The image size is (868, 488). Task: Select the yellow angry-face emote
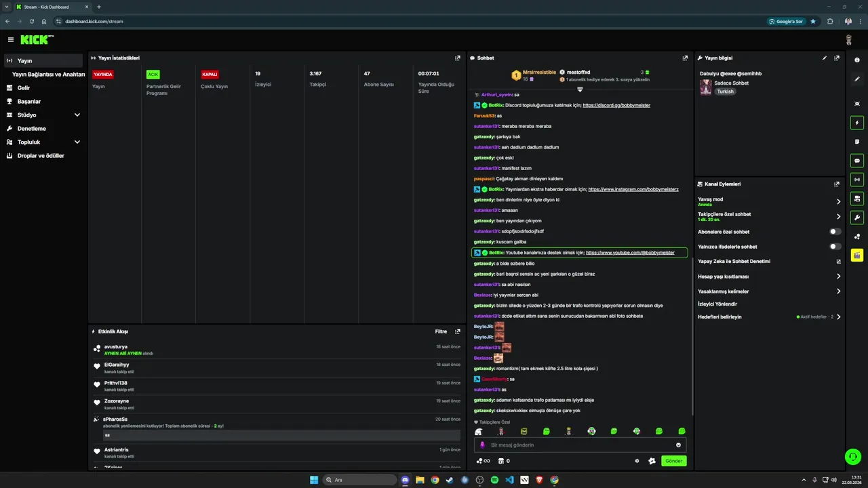[x=524, y=432]
